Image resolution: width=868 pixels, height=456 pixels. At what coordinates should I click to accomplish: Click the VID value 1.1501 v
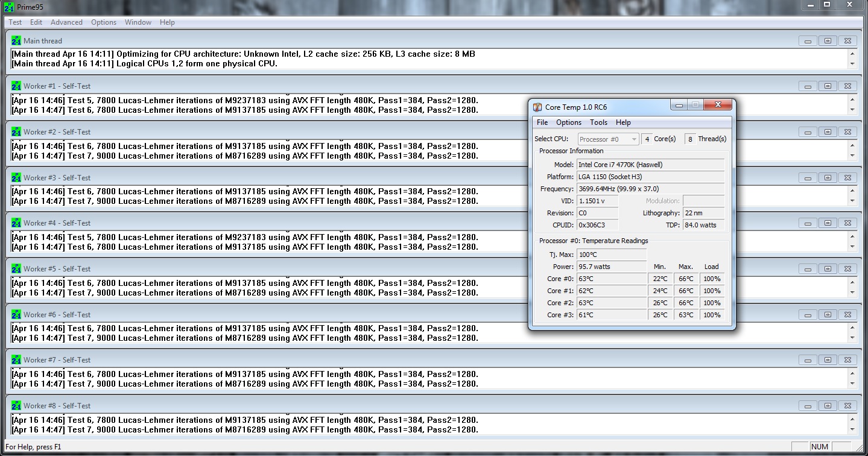(x=597, y=201)
